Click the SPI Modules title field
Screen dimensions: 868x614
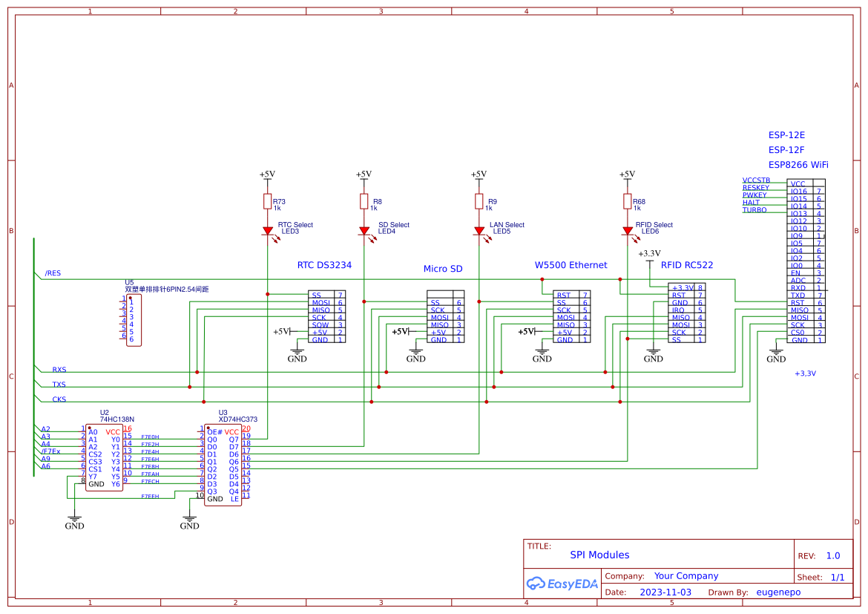point(599,555)
